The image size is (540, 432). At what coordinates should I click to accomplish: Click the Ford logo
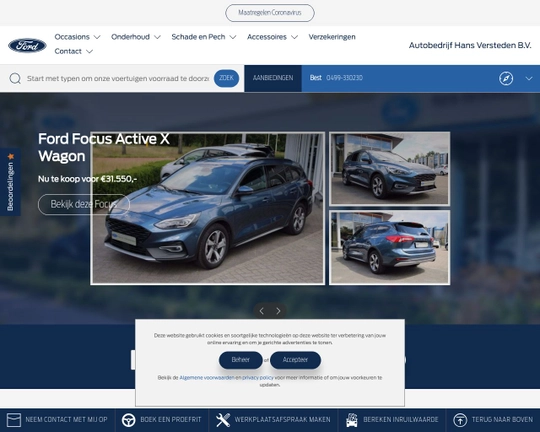click(27, 45)
